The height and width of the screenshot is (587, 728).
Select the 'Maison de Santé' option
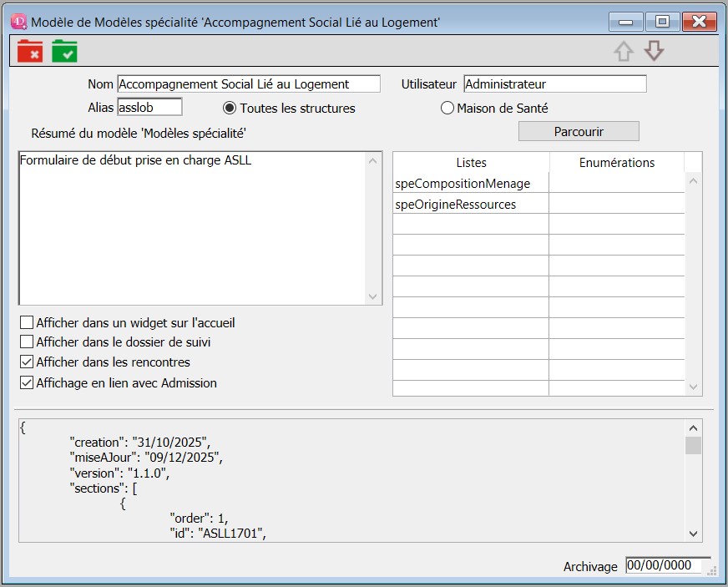click(447, 109)
